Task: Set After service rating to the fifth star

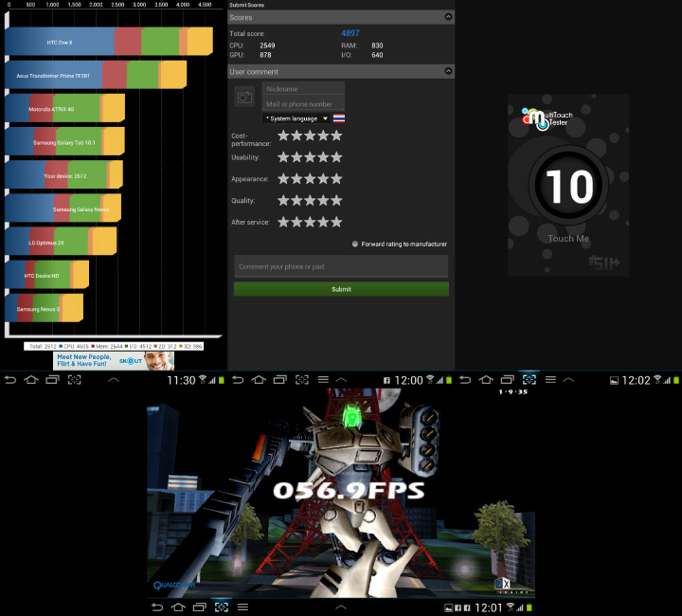Action: [x=336, y=223]
